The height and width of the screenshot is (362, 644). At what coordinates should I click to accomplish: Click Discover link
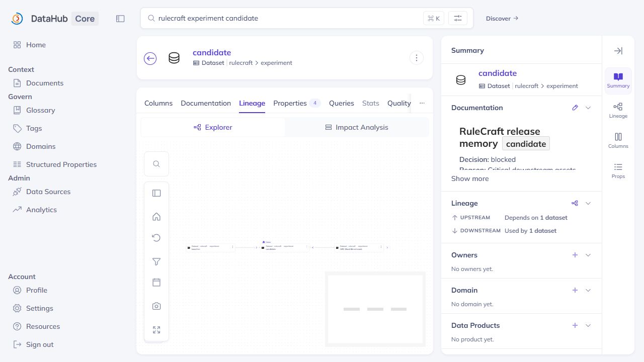[x=502, y=19]
